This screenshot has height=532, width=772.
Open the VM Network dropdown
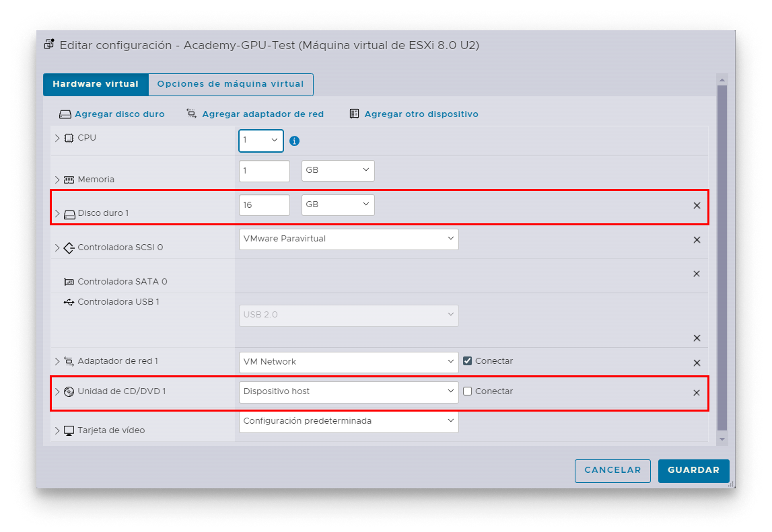click(349, 362)
